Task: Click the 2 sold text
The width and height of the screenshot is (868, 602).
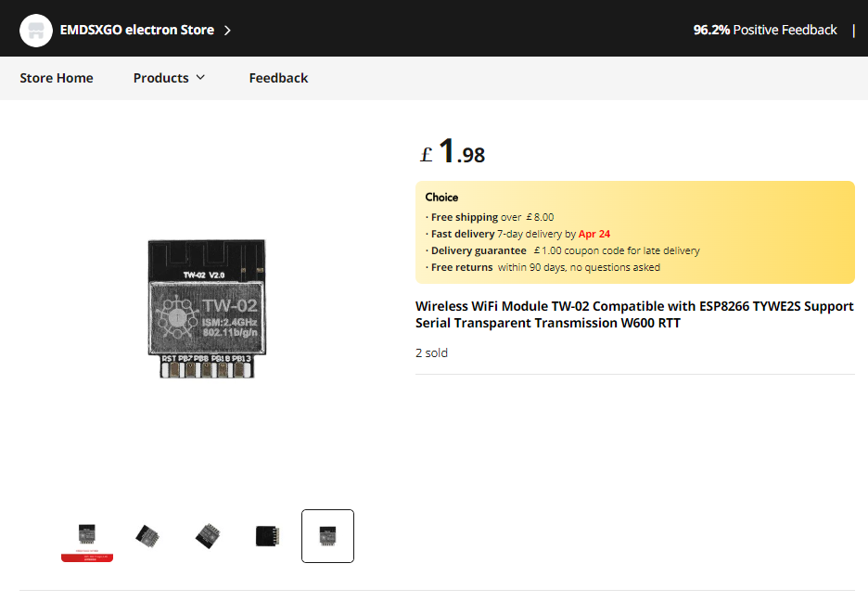Action: (431, 352)
